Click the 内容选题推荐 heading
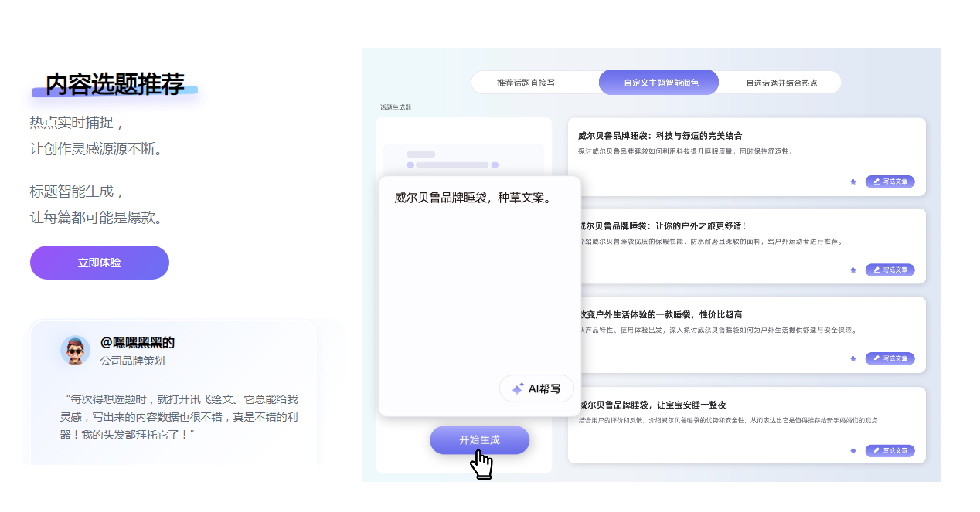Image resolution: width=980 pixels, height=512 pixels. [x=114, y=84]
